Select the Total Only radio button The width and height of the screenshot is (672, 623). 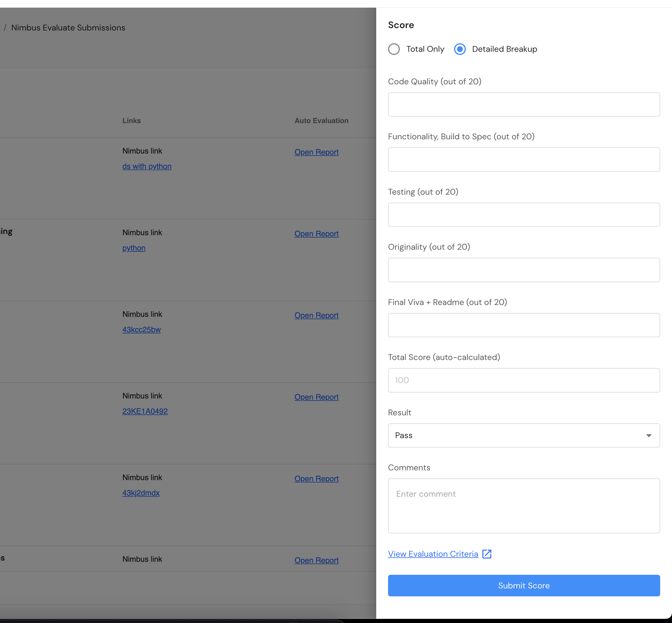coord(394,49)
